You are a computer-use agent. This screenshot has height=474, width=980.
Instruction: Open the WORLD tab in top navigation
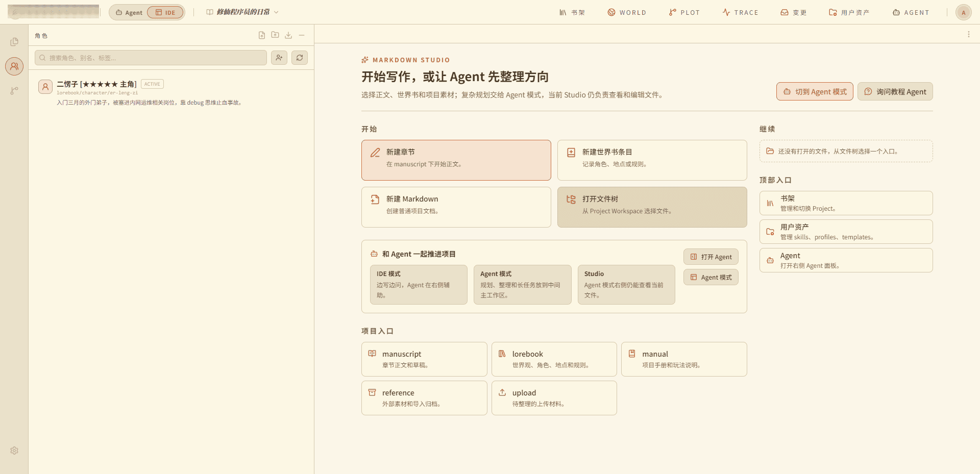tap(627, 12)
